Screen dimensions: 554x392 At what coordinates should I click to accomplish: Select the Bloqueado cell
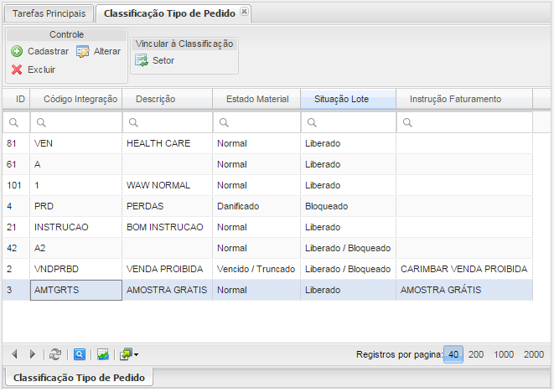click(x=349, y=206)
